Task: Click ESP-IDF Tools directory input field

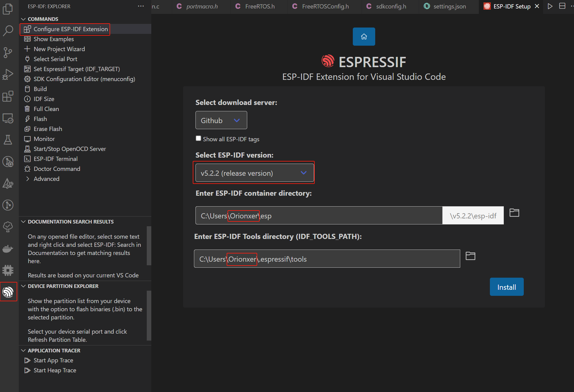Action: click(327, 259)
